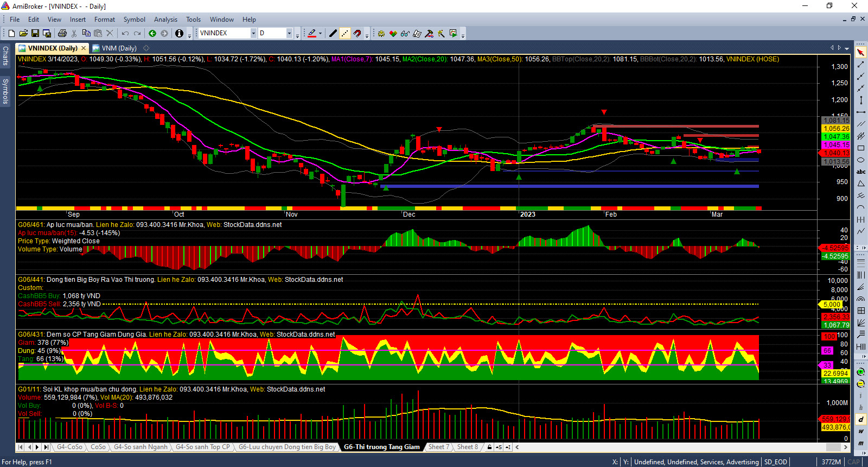Select the Arrow pointer drawing tool

coord(861,53)
